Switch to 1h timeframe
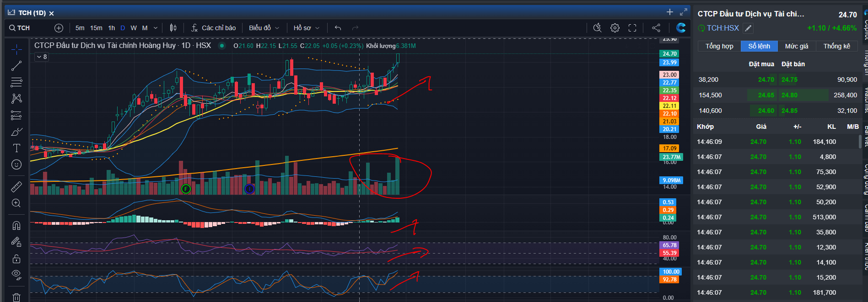This screenshot has width=868, height=302. 112,28
